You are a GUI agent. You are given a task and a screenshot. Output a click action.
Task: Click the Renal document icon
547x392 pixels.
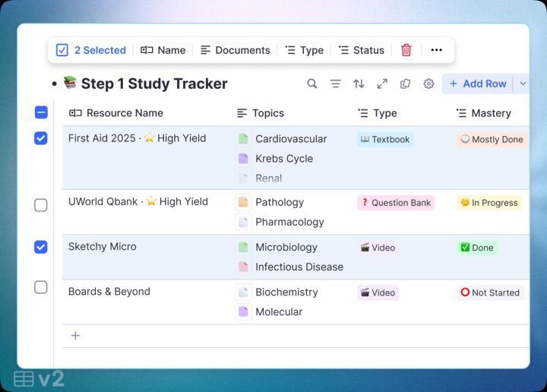click(x=243, y=179)
